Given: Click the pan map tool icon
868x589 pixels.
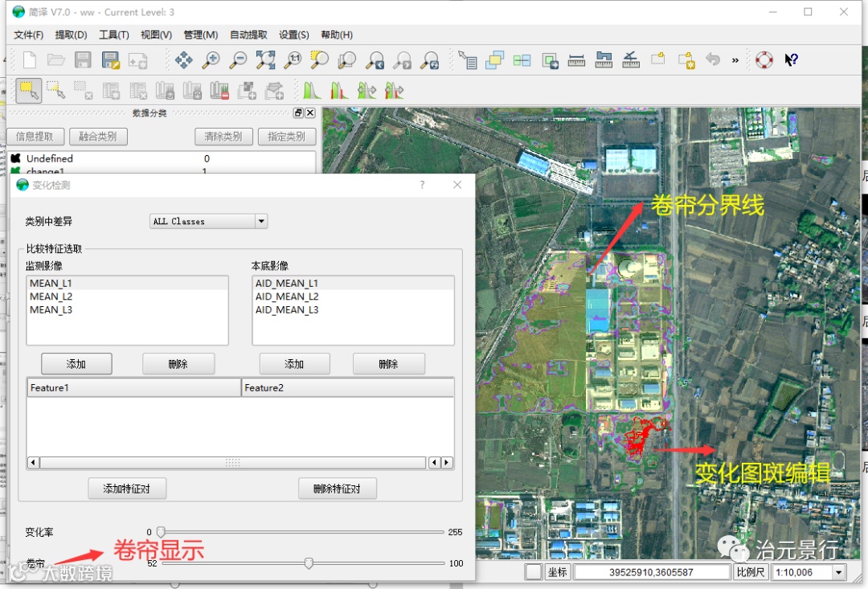Looking at the screenshot, I should tap(183, 60).
